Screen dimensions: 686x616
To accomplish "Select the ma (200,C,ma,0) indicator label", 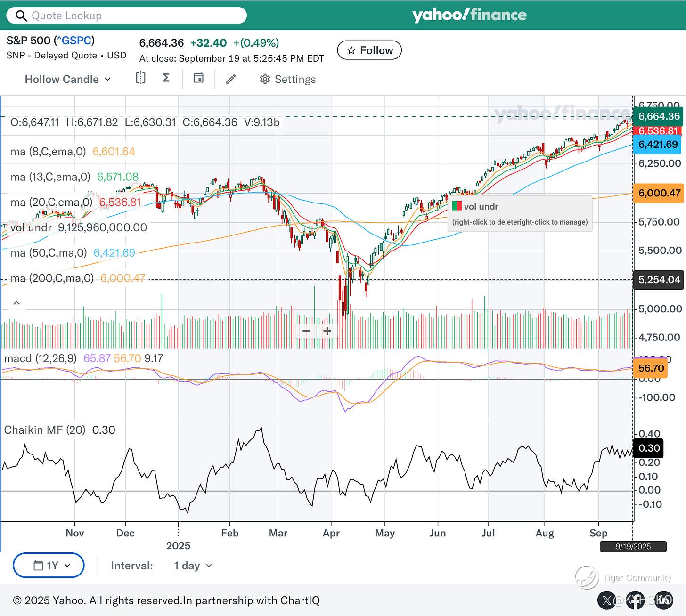I will coord(52,278).
